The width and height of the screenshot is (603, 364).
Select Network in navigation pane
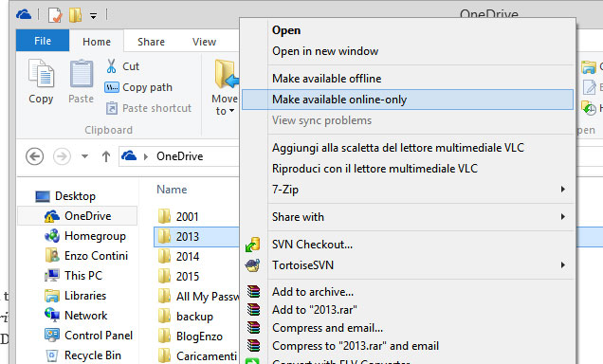click(x=76, y=316)
